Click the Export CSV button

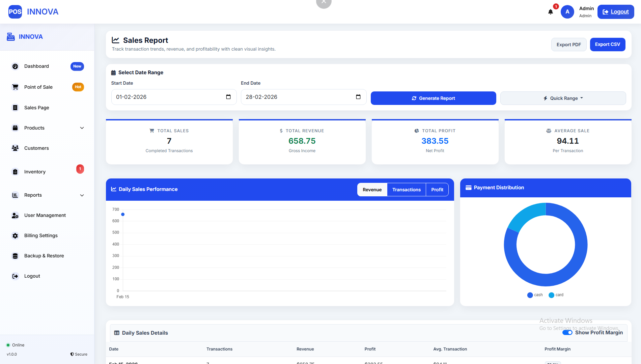(x=607, y=45)
